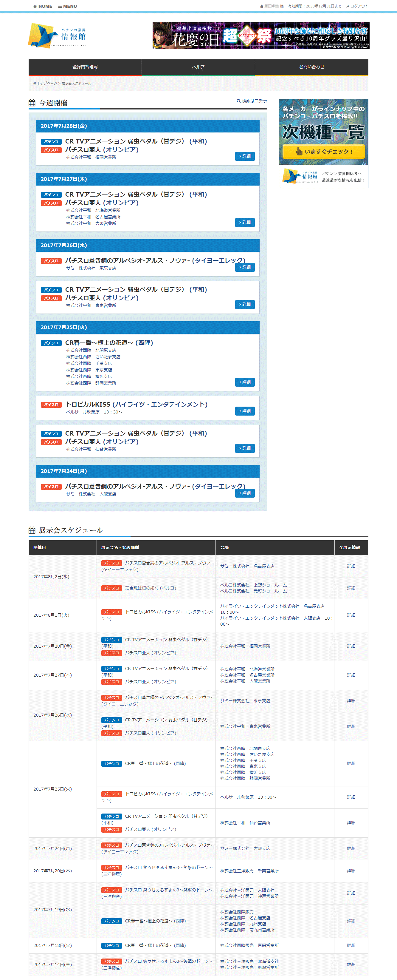Click table 詳細 link for 2017年7月27日(木) row

tap(351, 675)
